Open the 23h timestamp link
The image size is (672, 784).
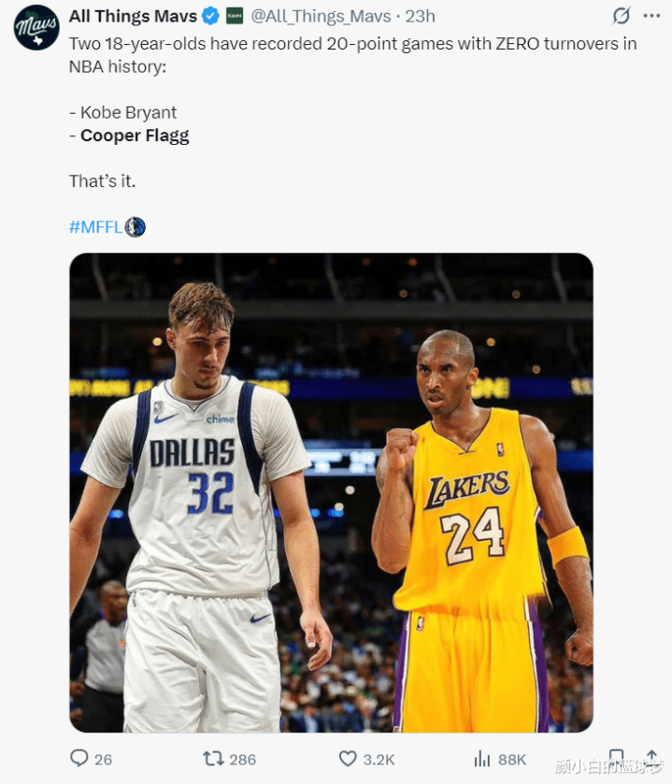click(420, 17)
